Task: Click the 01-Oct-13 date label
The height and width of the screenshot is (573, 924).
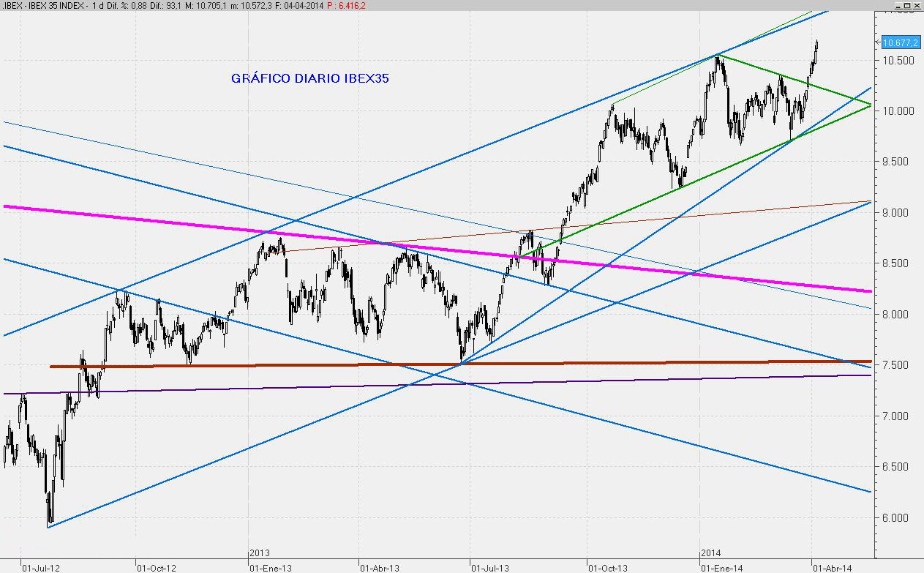Action: (x=607, y=567)
